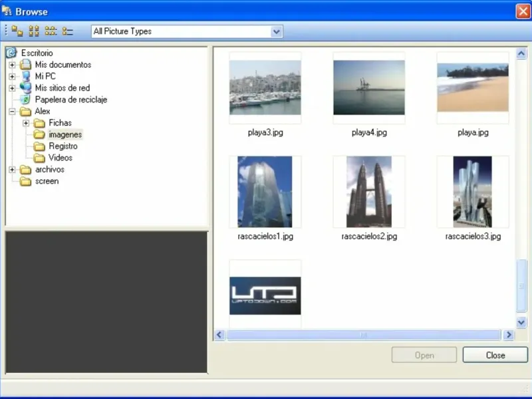Expand the Mis documentos tree node

click(12, 65)
